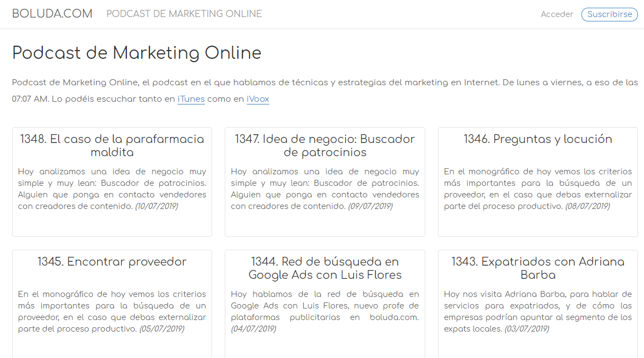The image size is (644, 358).
Task: Open episode 1348 El caso de la parafarmacia maldita
Action: click(x=112, y=146)
